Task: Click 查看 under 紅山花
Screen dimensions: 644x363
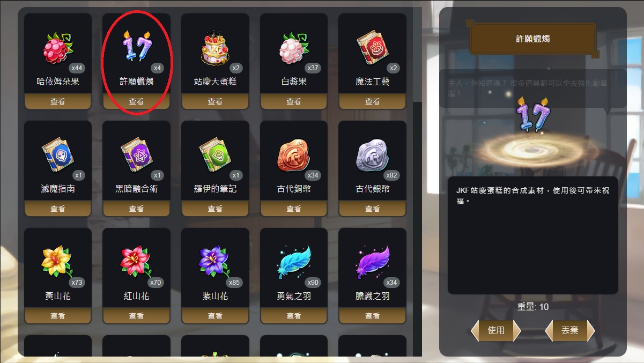Action: pos(136,316)
